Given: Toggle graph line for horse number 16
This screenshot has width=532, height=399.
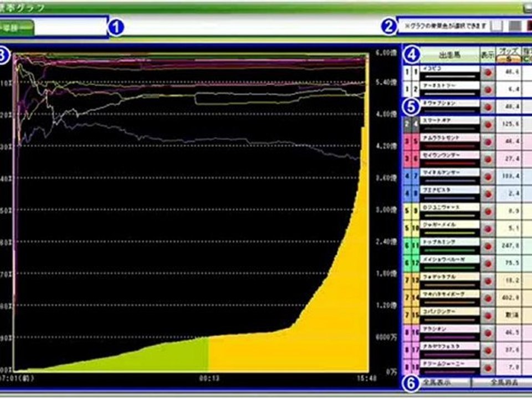Looking at the screenshot, I should point(488,333).
